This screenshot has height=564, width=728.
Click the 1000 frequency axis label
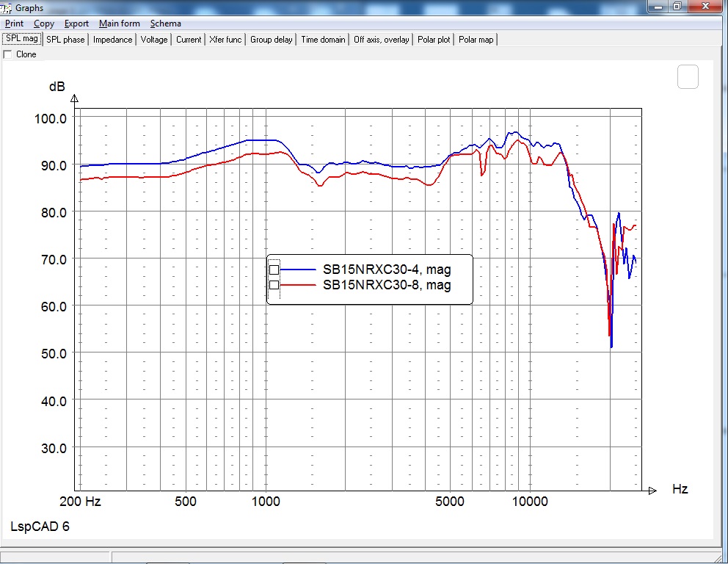point(266,502)
